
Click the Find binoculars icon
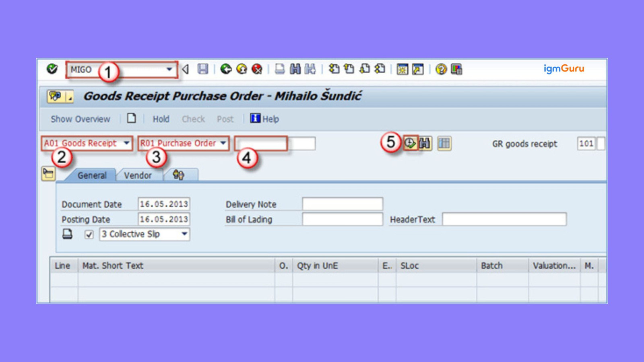(x=295, y=69)
